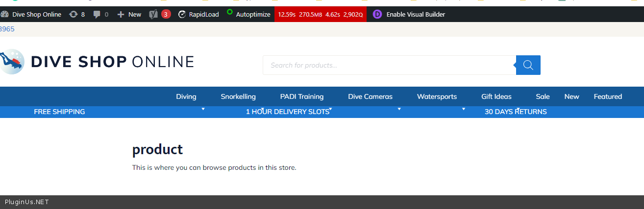Image resolution: width=644 pixels, height=209 pixels.
Task: Expand the dropdown arrow under Dive Cameras
Action: 399,109
